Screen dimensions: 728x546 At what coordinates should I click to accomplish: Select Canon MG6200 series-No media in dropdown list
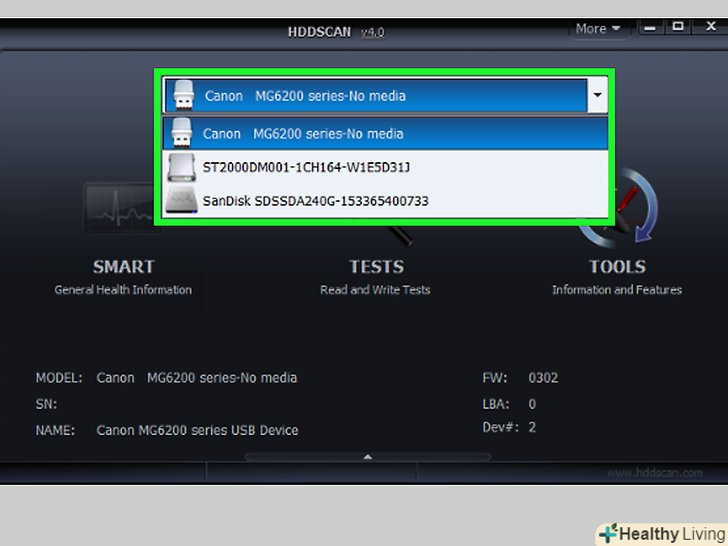tap(385, 134)
